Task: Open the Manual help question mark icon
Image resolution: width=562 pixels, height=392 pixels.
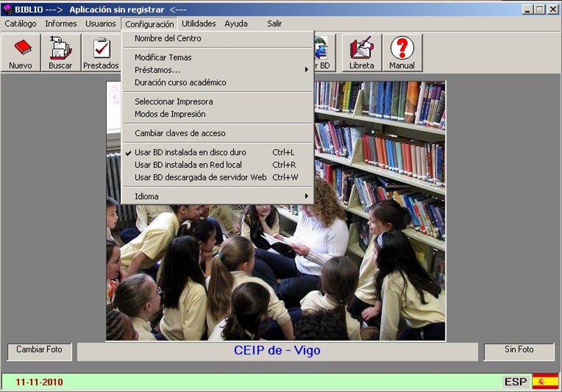Action: click(x=402, y=48)
